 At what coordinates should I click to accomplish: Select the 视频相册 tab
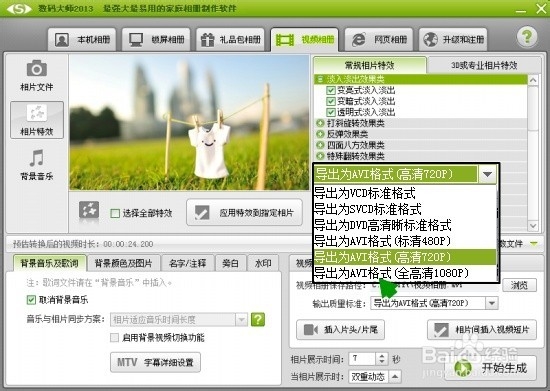304,39
